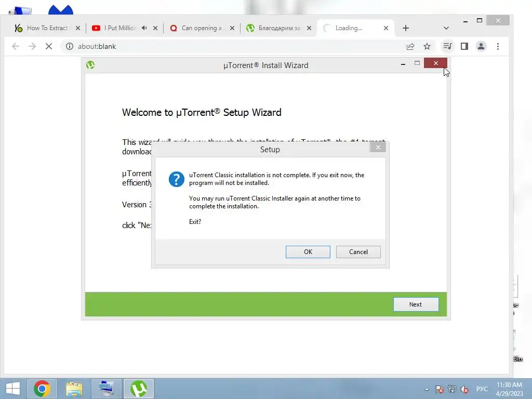Close the Благодарим за tab
This screenshot has height=399, width=532.
(309, 28)
